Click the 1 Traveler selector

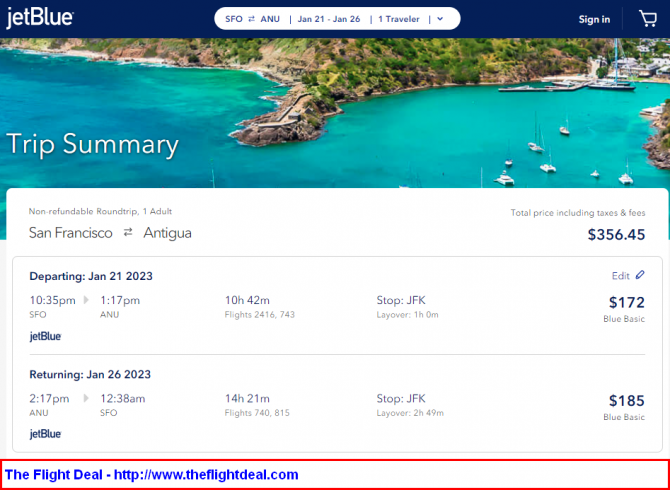pyautogui.click(x=399, y=19)
